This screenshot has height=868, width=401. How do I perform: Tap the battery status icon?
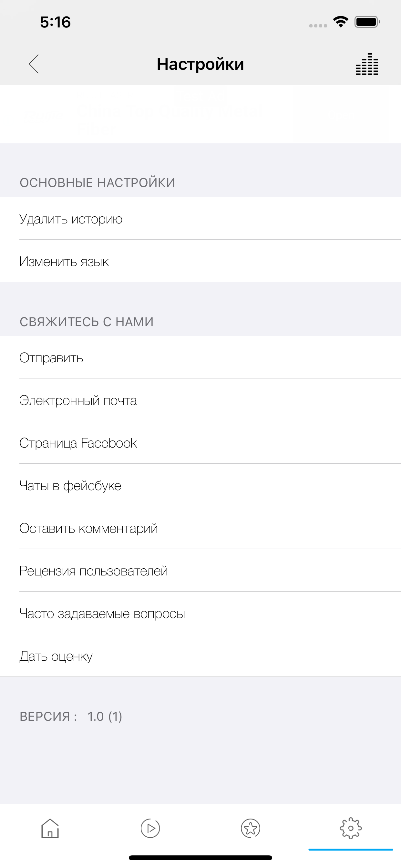(x=367, y=22)
